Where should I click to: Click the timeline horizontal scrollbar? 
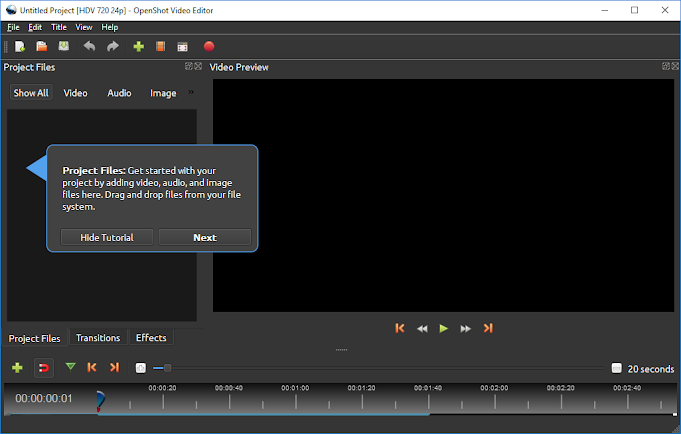coord(264,414)
